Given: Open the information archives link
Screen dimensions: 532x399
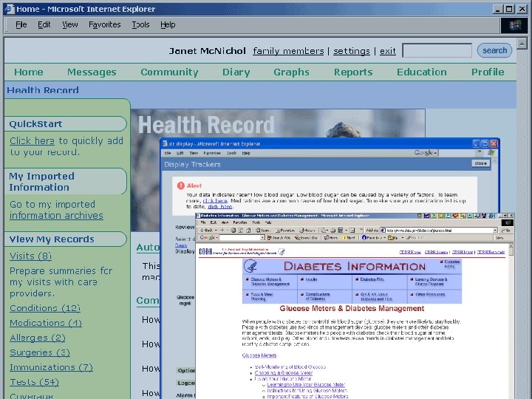Looking at the screenshot, I should coord(56,216).
